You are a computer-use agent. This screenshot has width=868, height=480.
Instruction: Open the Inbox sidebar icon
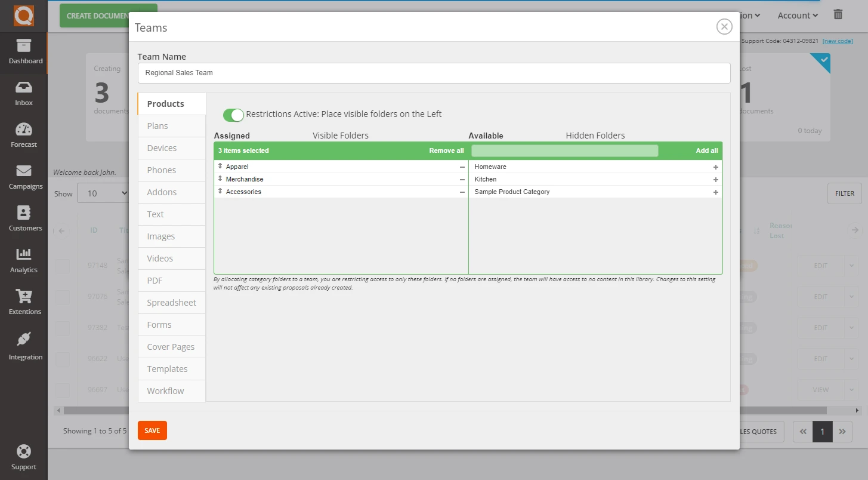coord(24,88)
